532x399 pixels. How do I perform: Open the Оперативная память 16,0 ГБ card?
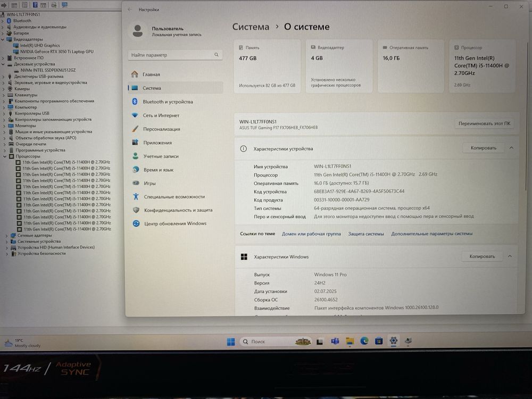click(411, 66)
